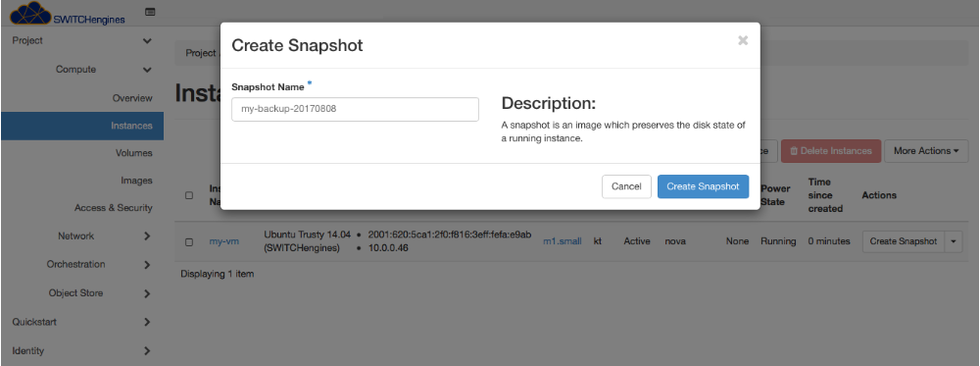The width and height of the screenshot is (980, 366).
Task: Click the Delete Instances button
Action: [831, 151]
